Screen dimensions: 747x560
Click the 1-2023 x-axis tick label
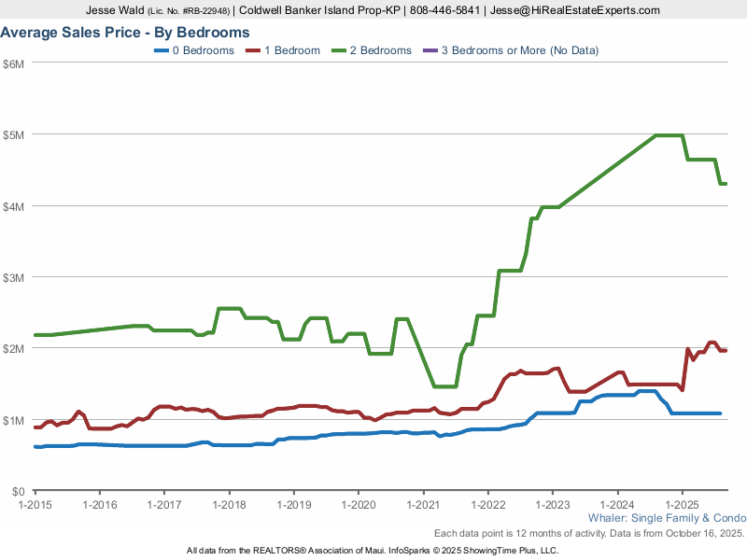pyautogui.click(x=553, y=504)
